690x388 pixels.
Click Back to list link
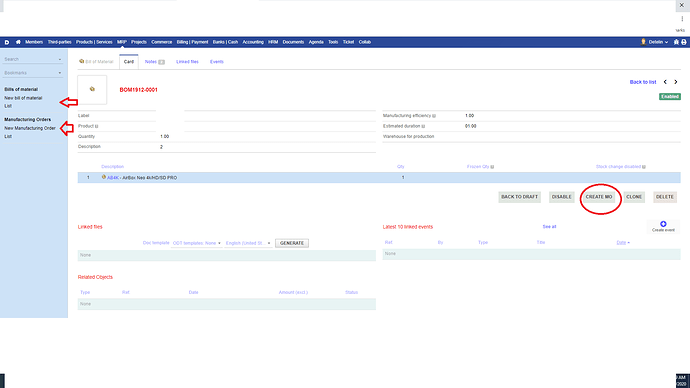point(643,82)
